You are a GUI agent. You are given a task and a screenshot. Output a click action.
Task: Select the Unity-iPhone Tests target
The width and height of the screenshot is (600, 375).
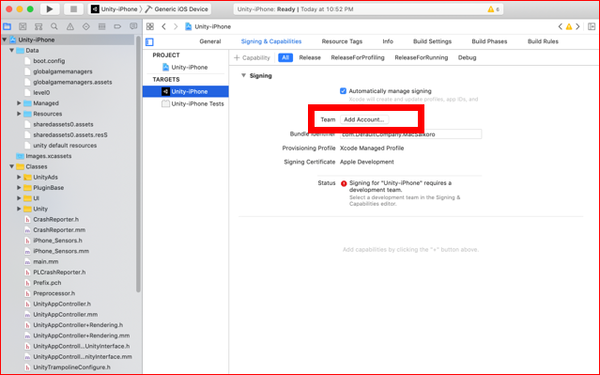point(193,104)
